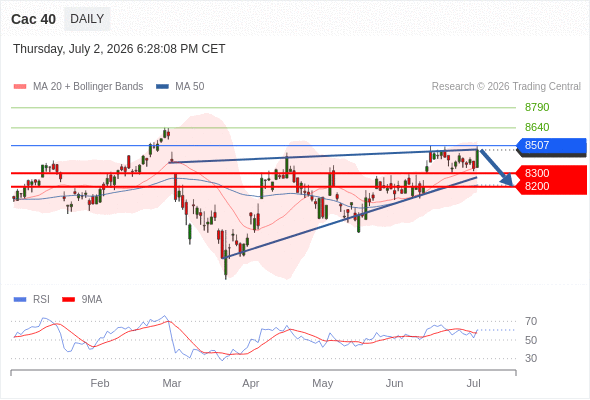
Task: Click the MA 50 legend swatch
Action: (162, 87)
